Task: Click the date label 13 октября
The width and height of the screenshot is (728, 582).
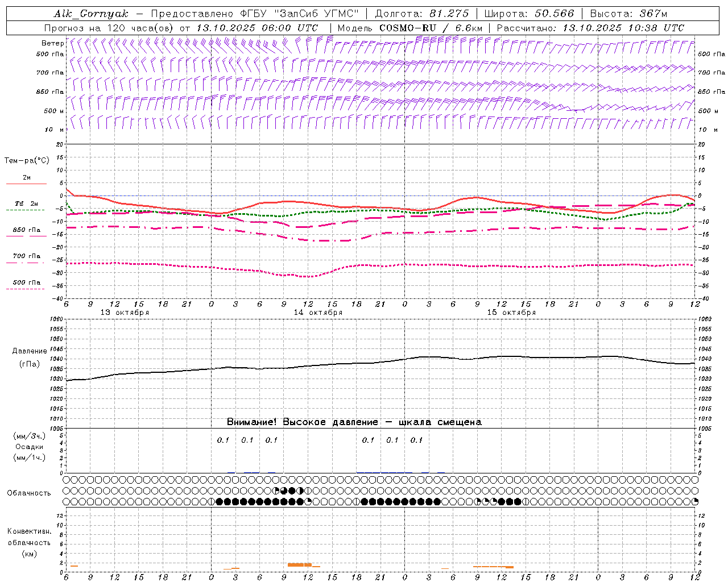Action: (125, 313)
